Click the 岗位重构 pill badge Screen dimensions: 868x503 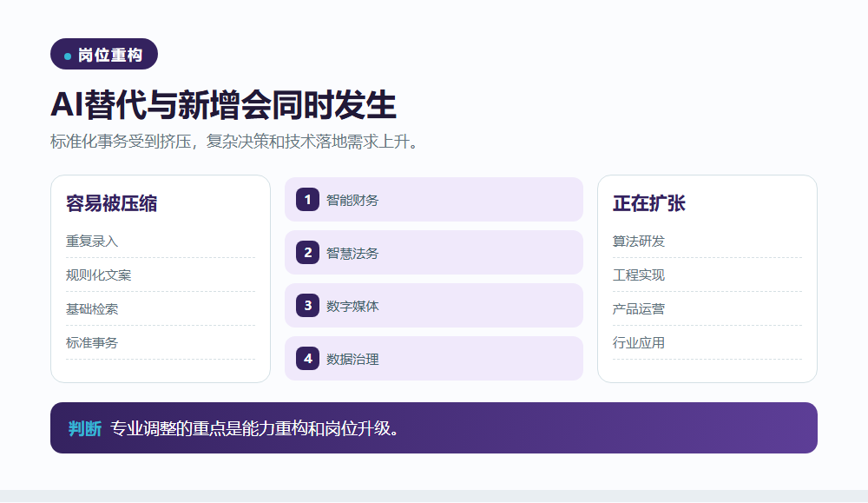(x=104, y=54)
